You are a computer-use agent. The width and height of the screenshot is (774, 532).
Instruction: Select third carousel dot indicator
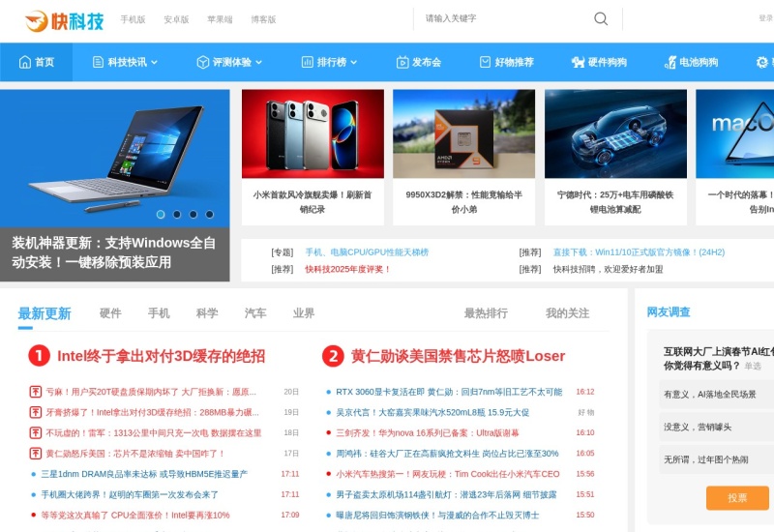pyautogui.click(x=193, y=214)
